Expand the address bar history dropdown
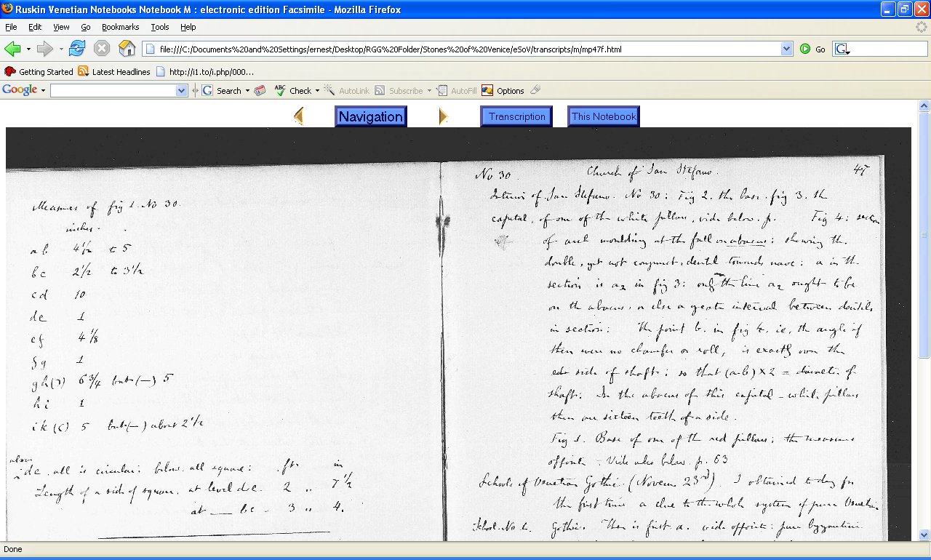The height and width of the screenshot is (560, 931). pyautogui.click(x=786, y=49)
